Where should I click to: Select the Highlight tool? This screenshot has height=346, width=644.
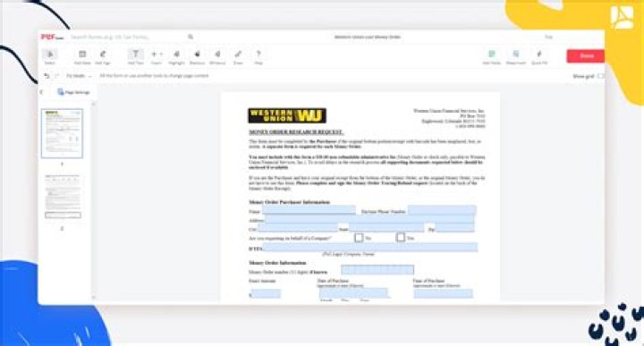(x=176, y=56)
